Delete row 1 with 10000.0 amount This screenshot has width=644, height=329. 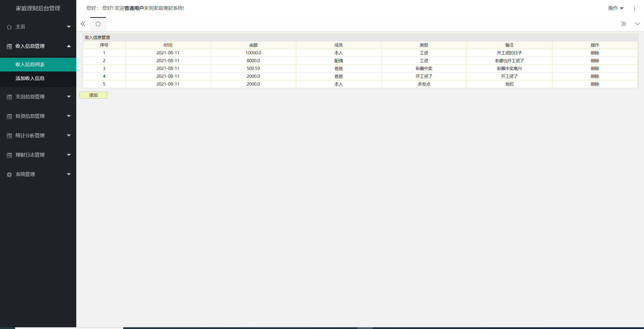tap(595, 53)
